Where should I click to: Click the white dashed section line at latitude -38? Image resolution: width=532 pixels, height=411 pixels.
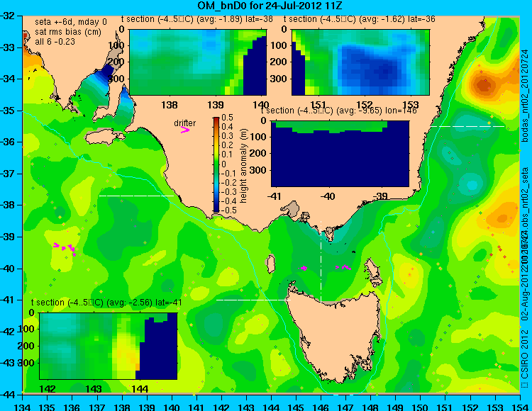[x=136, y=196]
